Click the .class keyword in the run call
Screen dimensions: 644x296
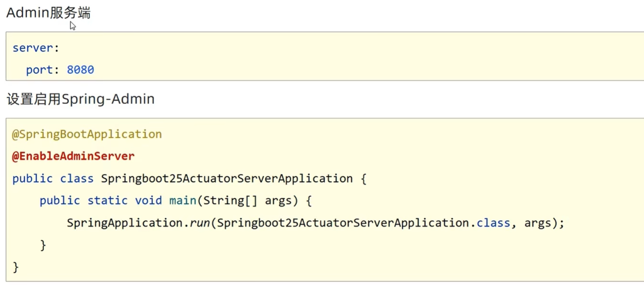pyautogui.click(x=493, y=223)
